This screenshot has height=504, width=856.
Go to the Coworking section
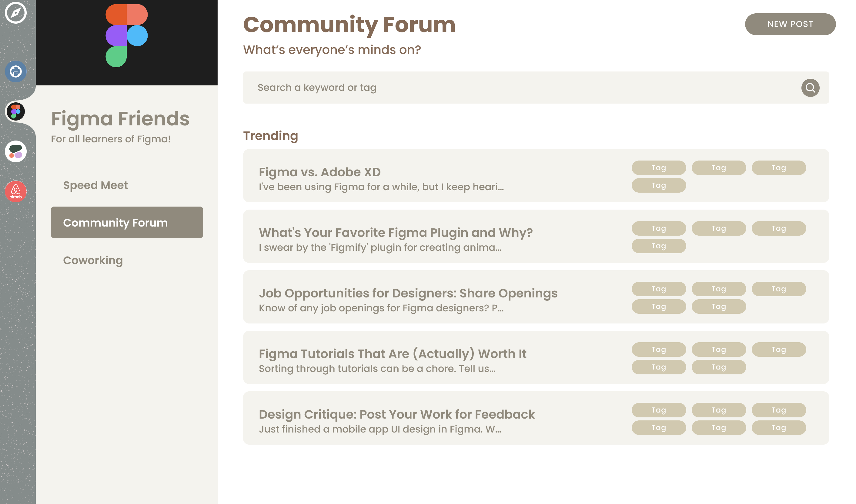coord(93,260)
